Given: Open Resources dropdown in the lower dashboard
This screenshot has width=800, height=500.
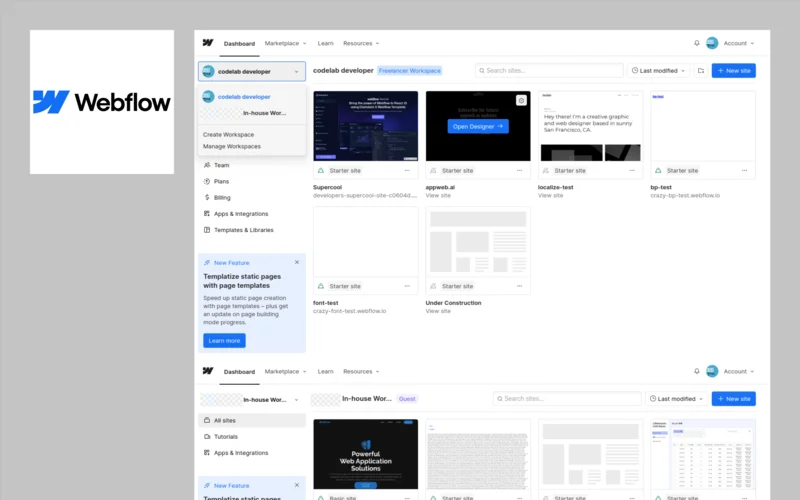Looking at the screenshot, I should coord(361,371).
